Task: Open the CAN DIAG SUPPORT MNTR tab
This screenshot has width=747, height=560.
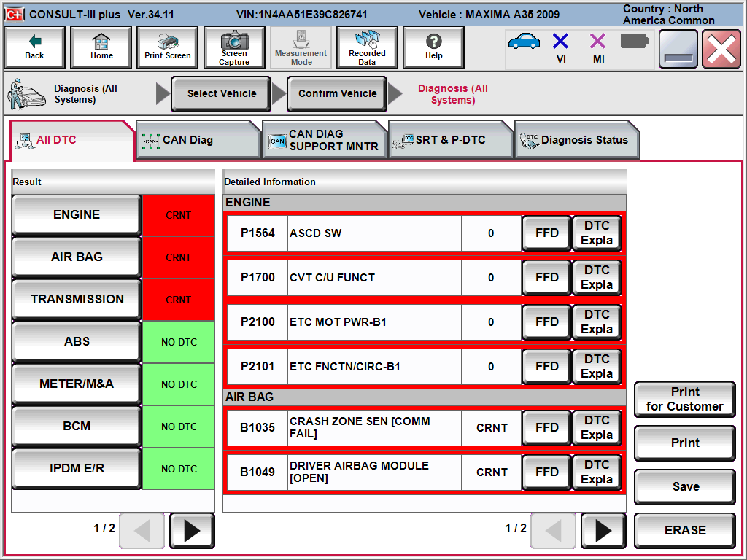Action: (x=325, y=140)
